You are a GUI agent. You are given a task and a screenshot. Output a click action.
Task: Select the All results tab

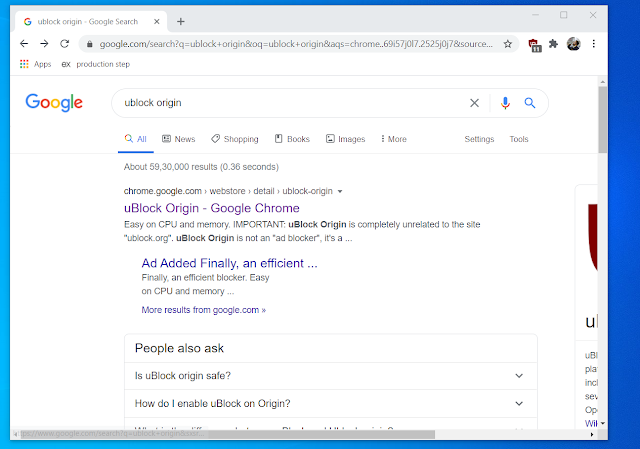point(136,139)
